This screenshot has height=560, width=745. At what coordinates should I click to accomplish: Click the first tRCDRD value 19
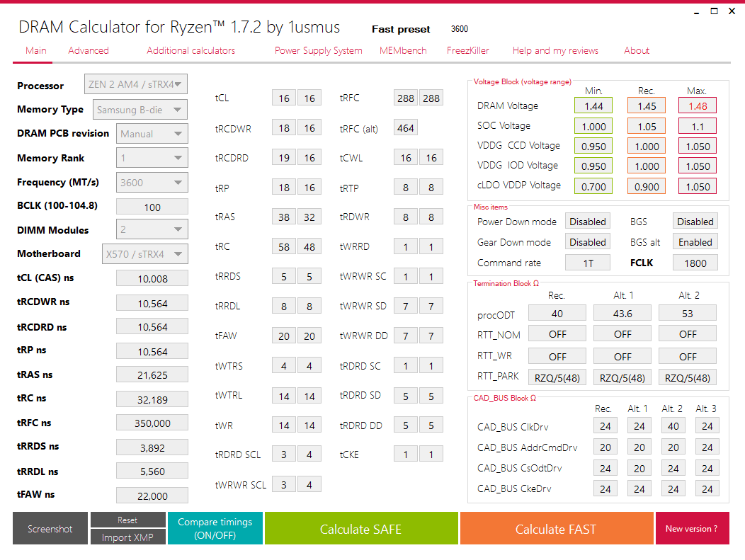tap(284, 158)
